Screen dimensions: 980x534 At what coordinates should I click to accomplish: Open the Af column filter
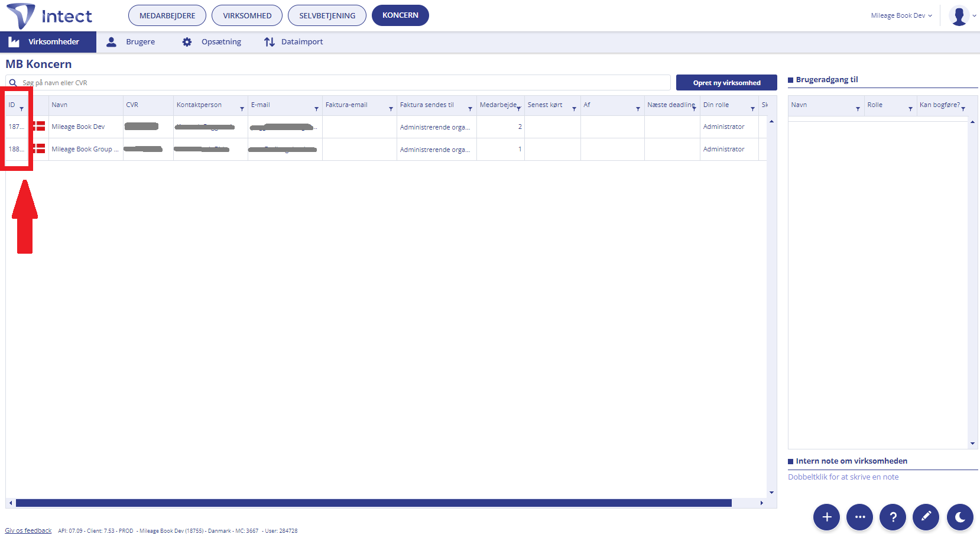(x=638, y=109)
